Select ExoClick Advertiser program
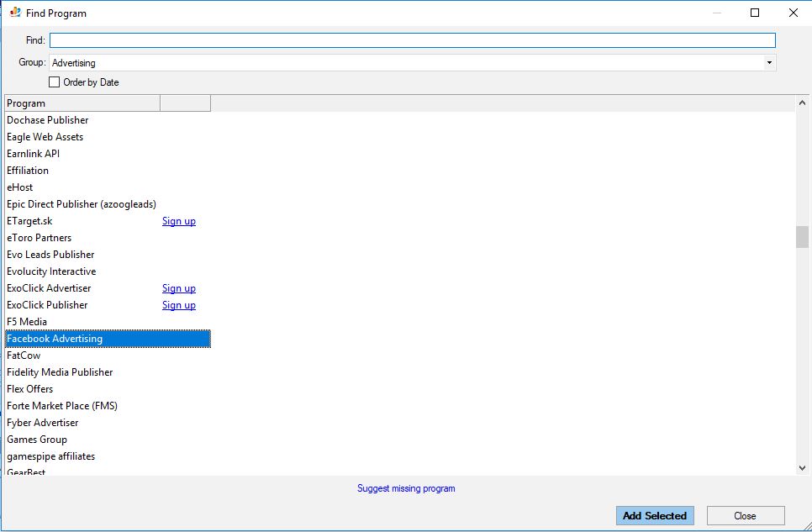This screenshot has height=532, width=812. [x=49, y=288]
